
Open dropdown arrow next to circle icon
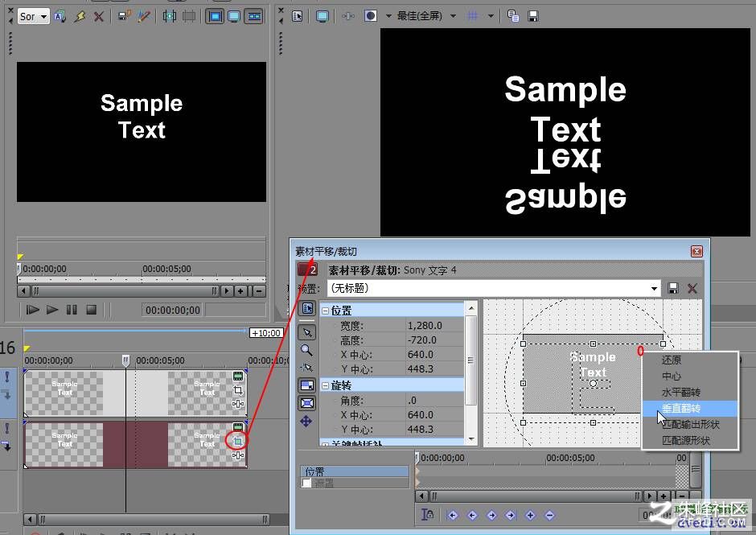point(388,16)
